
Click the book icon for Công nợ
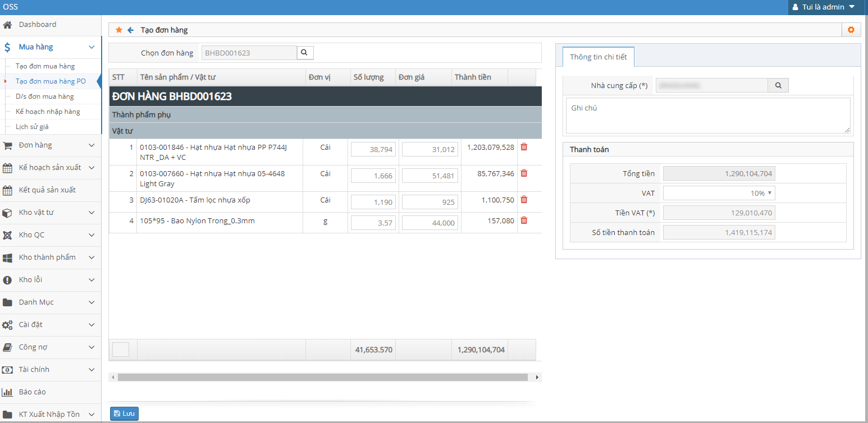click(7, 347)
